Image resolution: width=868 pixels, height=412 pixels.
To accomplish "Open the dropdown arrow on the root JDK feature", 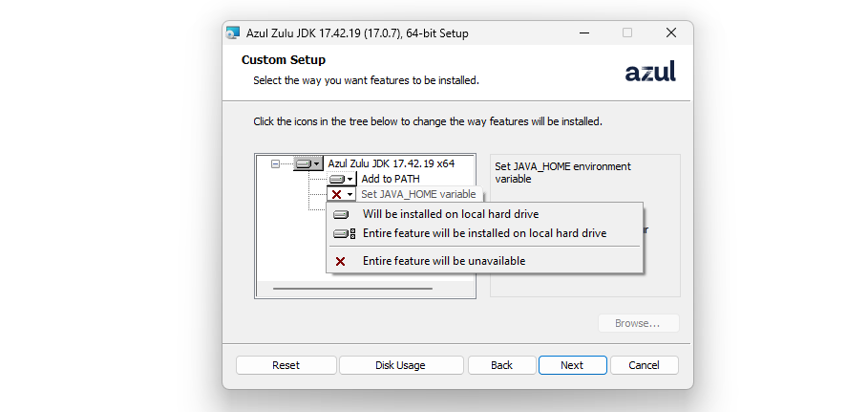I will pos(317,164).
